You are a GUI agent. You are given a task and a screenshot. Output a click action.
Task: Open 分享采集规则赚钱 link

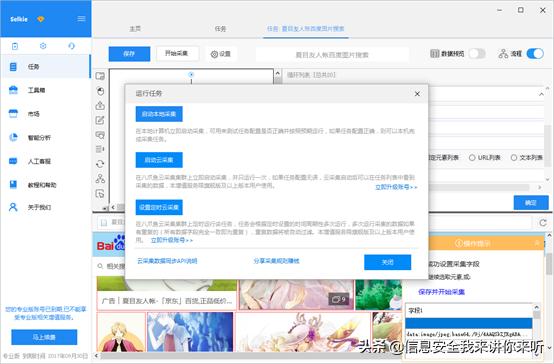277,261
